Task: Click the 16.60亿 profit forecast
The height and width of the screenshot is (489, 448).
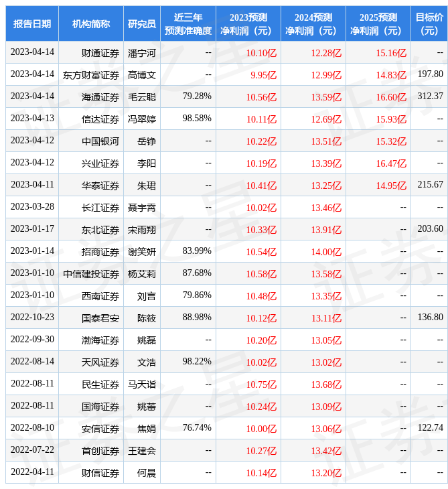Action: [391, 97]
